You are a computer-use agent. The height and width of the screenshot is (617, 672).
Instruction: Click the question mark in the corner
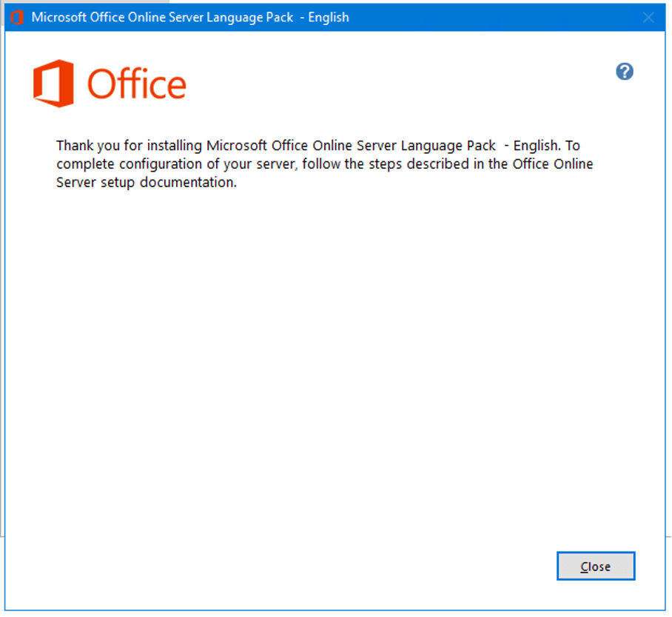(624, 71)
